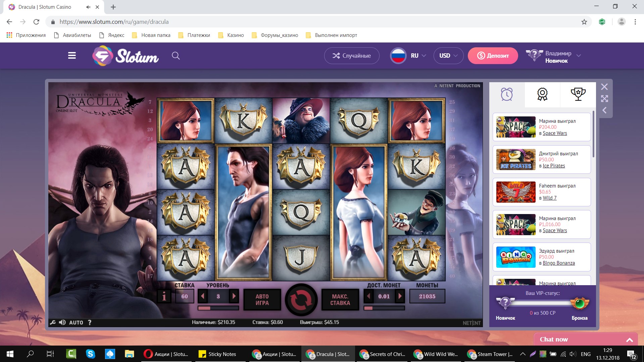Click the Случайные random games button
This screenshot has height=362, width=644.
pos(352,56)
